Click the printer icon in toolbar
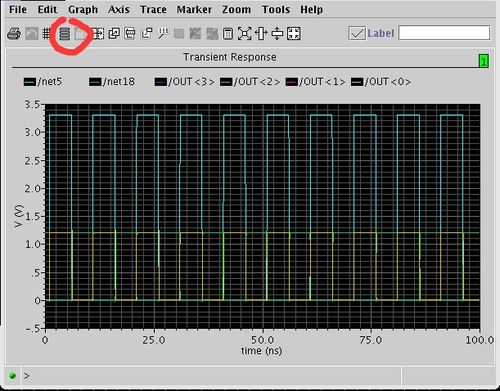This screenshot has width=500, height=391. coord(14,34)
